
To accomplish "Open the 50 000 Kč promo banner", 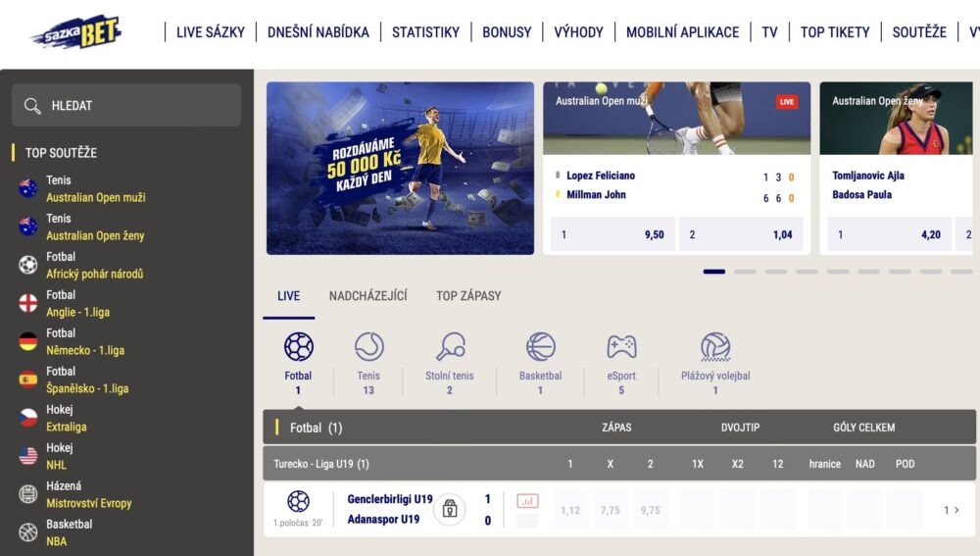I will click(x=400, y=169).
